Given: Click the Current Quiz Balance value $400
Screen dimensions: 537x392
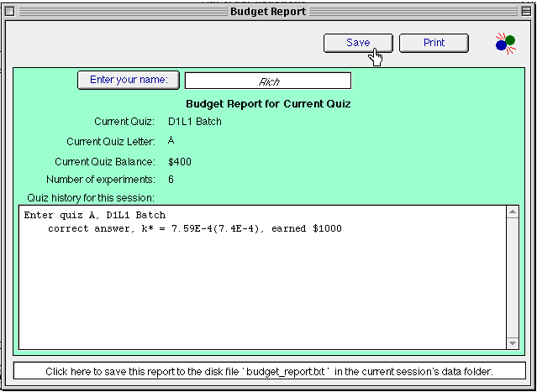Looking at the screenshot, I should coord(180,162).
